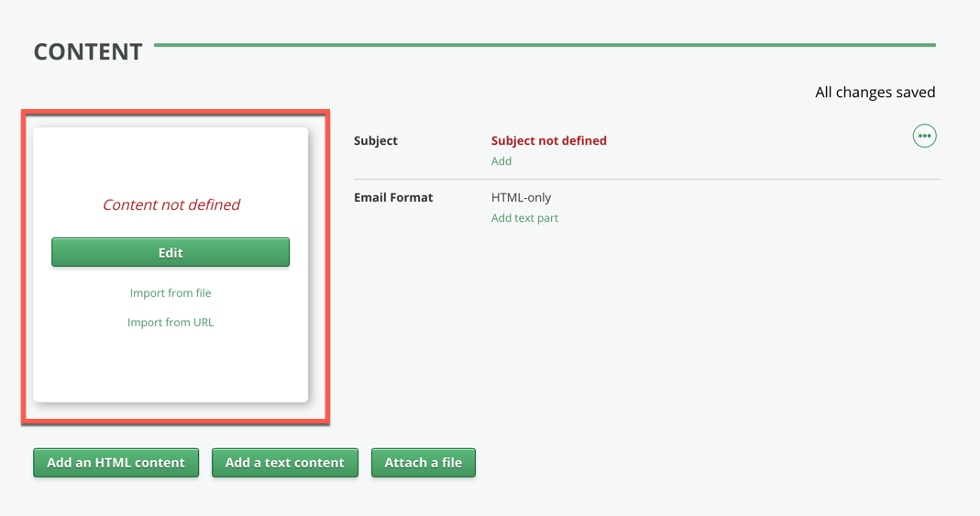The height and width of the screenshot is (516, 980).
Task: Click Add text part link
Action: (x=524, y=218)
